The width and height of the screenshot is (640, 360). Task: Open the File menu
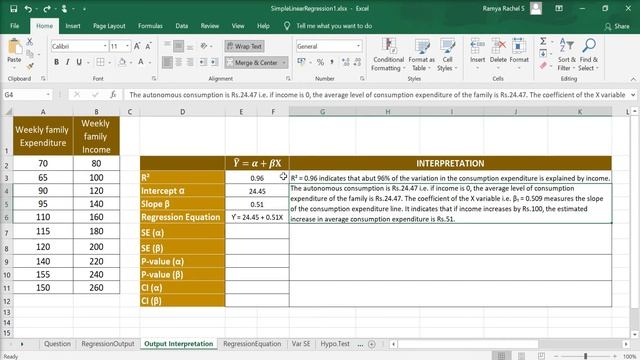click(15, 26)
